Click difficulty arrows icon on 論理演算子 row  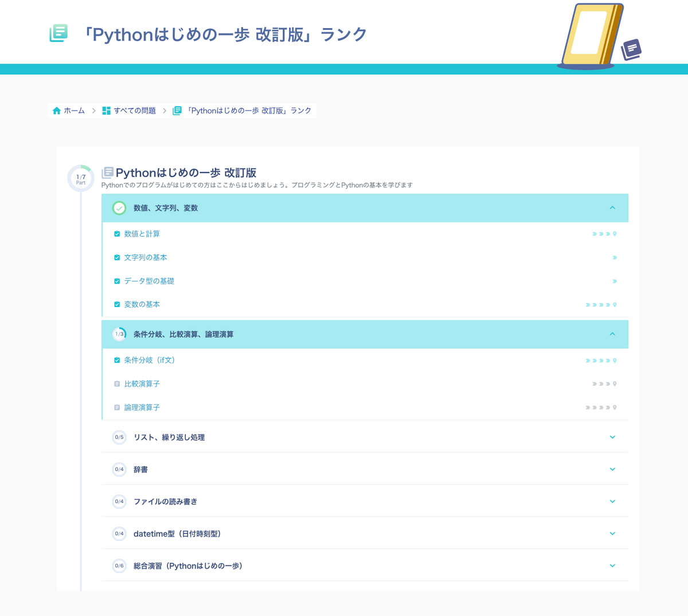tap(601, 407)
